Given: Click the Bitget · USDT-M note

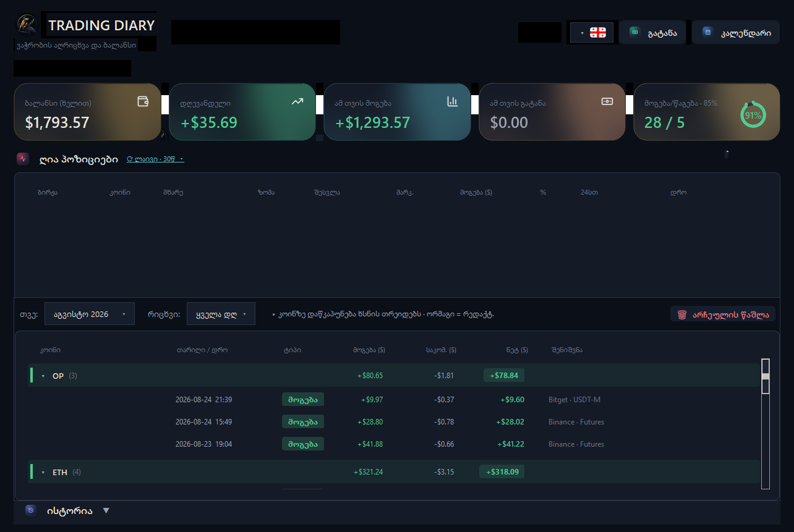Looking at the screenshot, I should [x=574, y=400].
